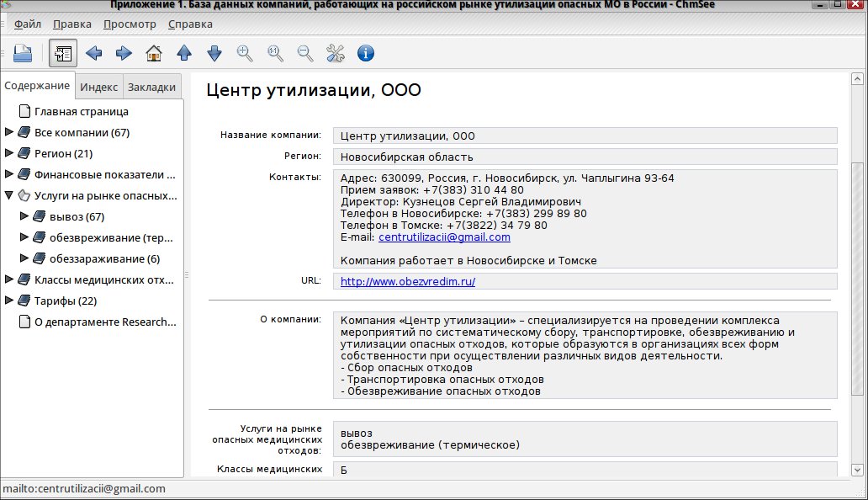Click the Новосибирская область region value
The width and height of the screenshot is (868, 500).
(406, 157)
